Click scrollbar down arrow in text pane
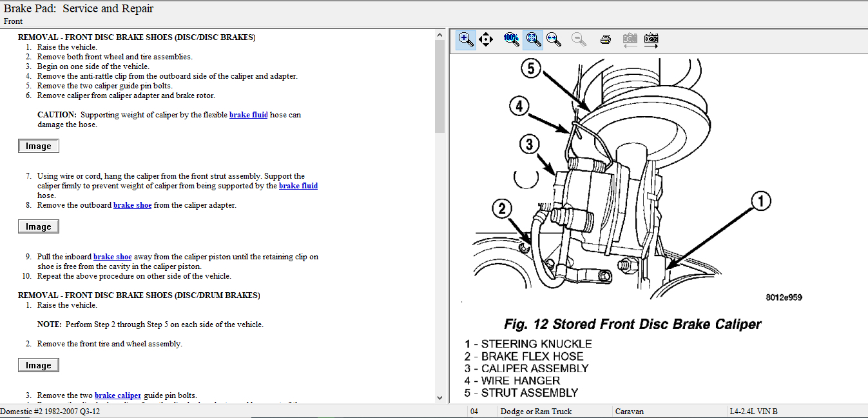Screen dimensions: 868x418 (x=440, y=398)
